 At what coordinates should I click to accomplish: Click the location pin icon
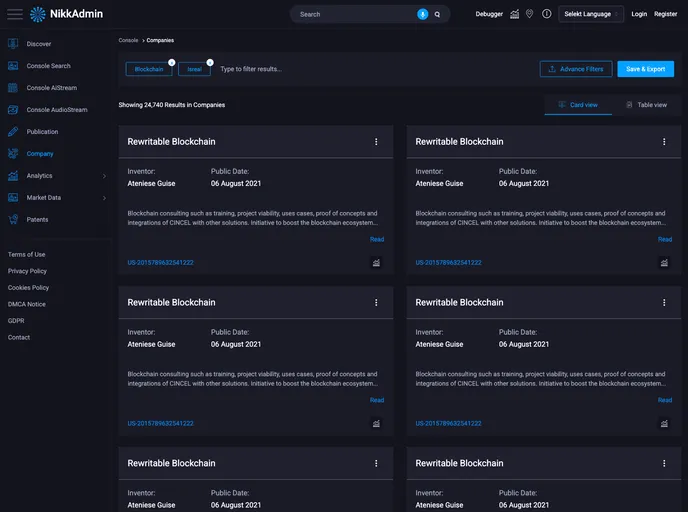[x=529, y=14]
